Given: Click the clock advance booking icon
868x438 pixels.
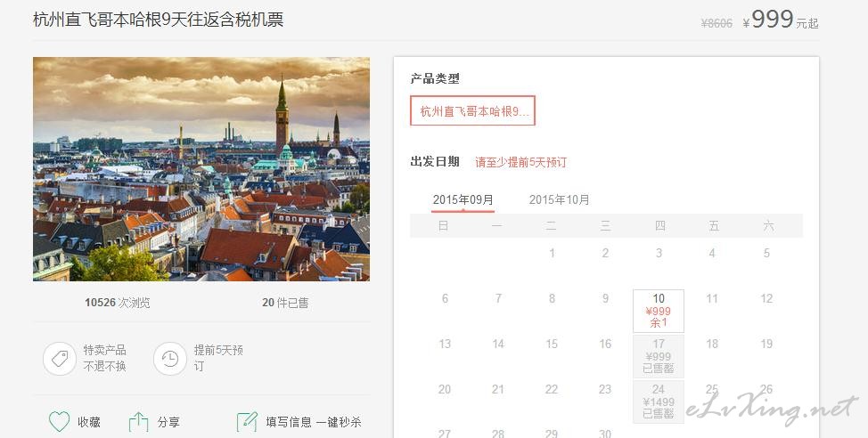Looking at the screenshot, I should [170, 359].
